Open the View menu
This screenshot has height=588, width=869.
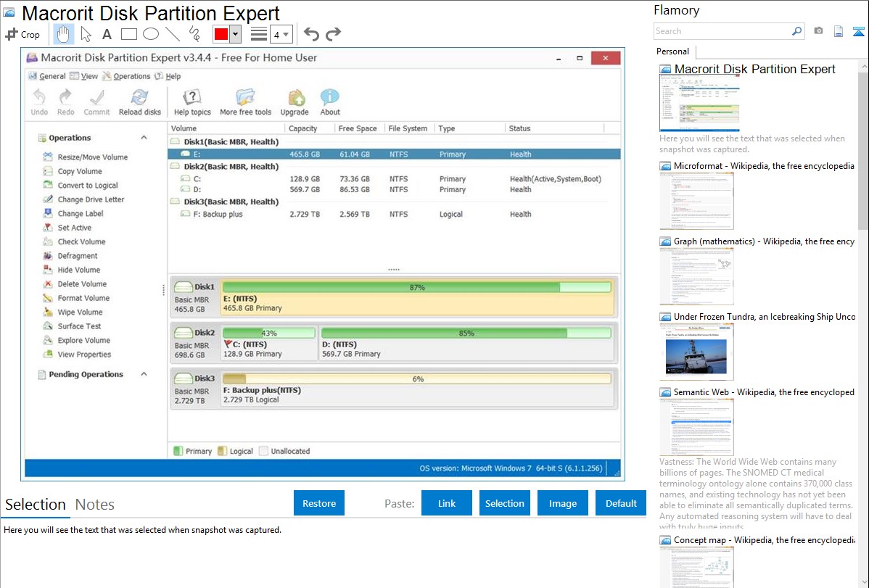click(84, 76)
